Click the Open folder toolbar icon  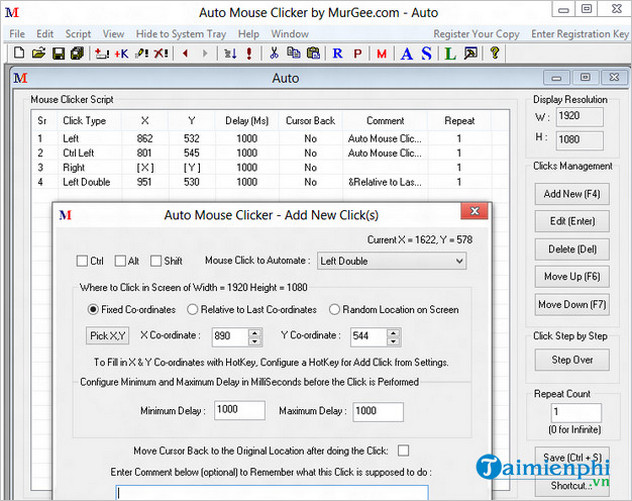(39, 53)
